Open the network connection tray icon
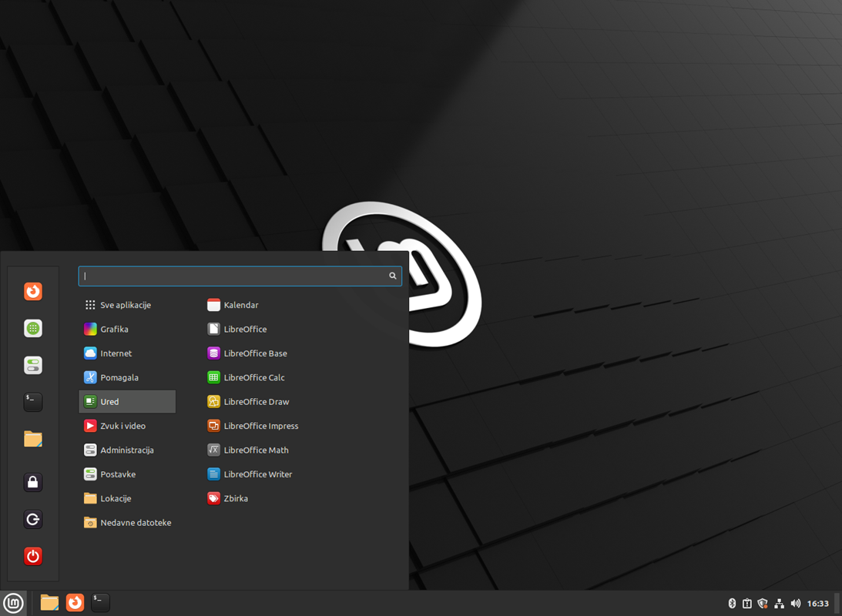This screenshot has height=616, width=842. 779,603
